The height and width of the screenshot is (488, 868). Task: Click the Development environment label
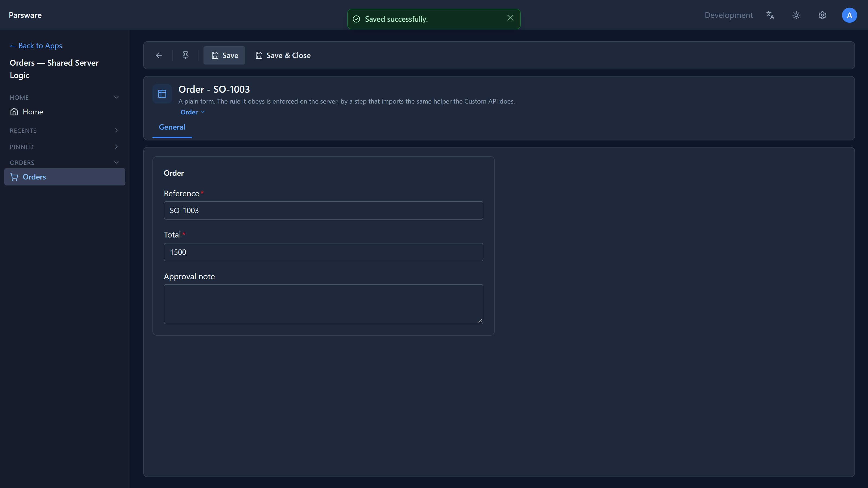pos(729,15)
